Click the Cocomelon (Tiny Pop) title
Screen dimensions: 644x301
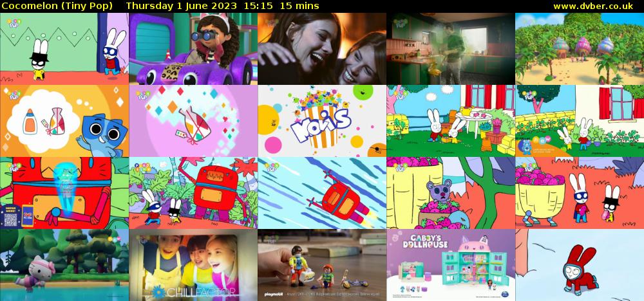[x=57, y=6]
